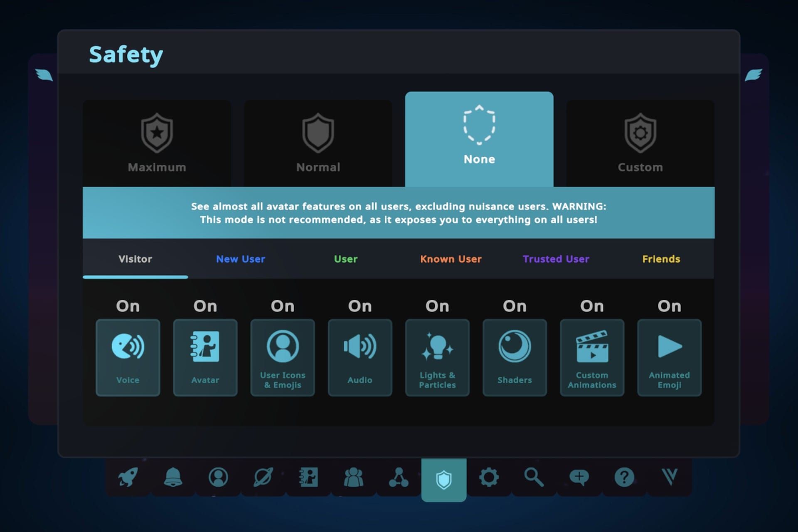Open the Social group icon
Image resolution: width=798 pixels, height=532 pixels.
[354, 477]
